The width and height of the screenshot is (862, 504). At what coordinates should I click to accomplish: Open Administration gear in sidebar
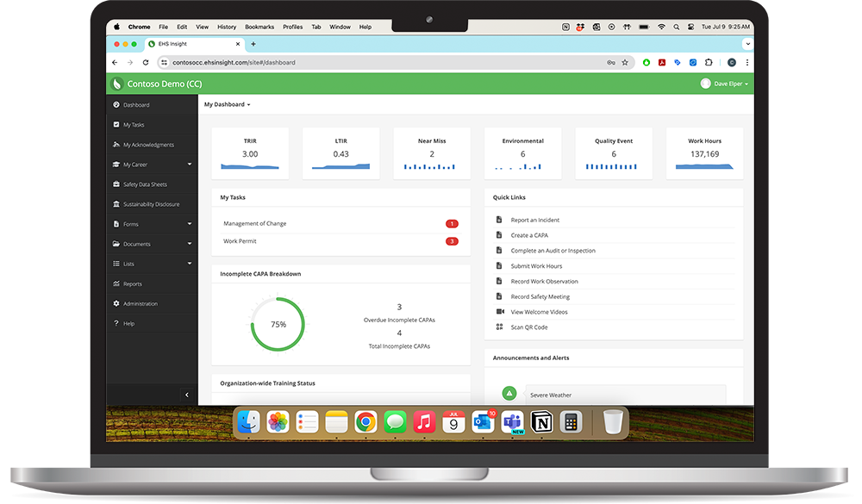116,303
